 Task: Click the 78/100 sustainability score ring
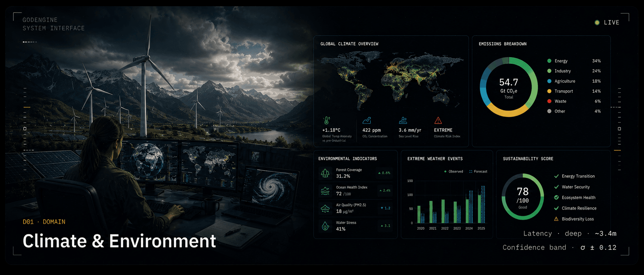pyautogui.click(x=523, y=197)
